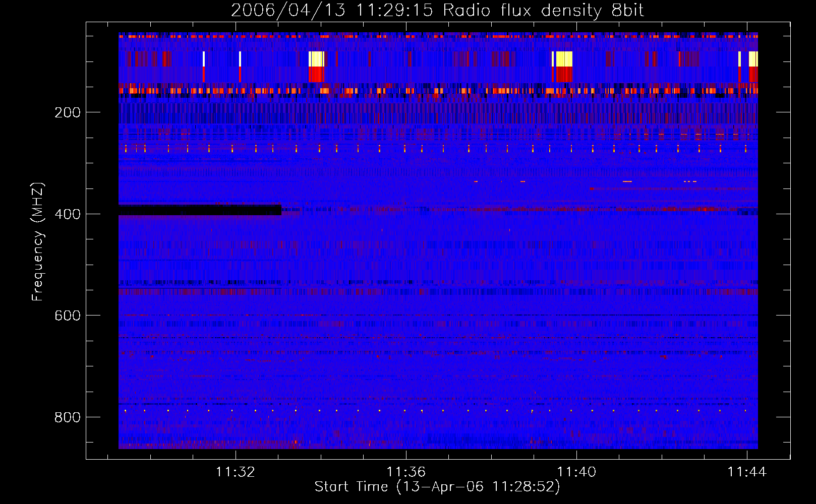Click the 600 frequency tick label
The image size is (816, 504).
tap(68, 316)
